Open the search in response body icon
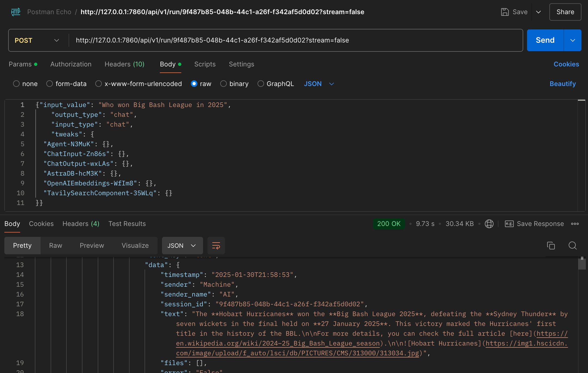Viewport: 588px width, 373px height. click(x=573, y=246)
